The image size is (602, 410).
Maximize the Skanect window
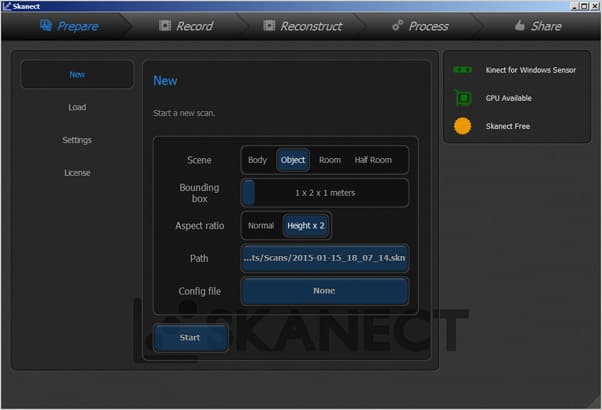point(584,6)
